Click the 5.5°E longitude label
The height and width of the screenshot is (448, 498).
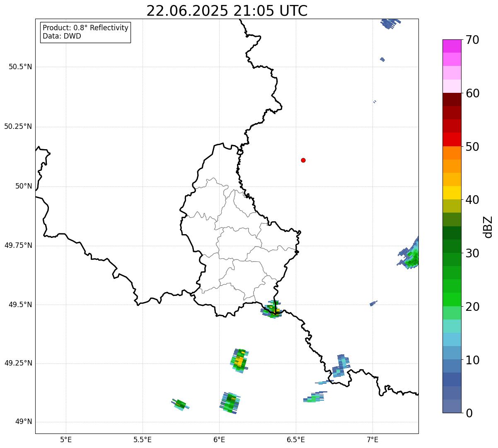click(143, 439)
